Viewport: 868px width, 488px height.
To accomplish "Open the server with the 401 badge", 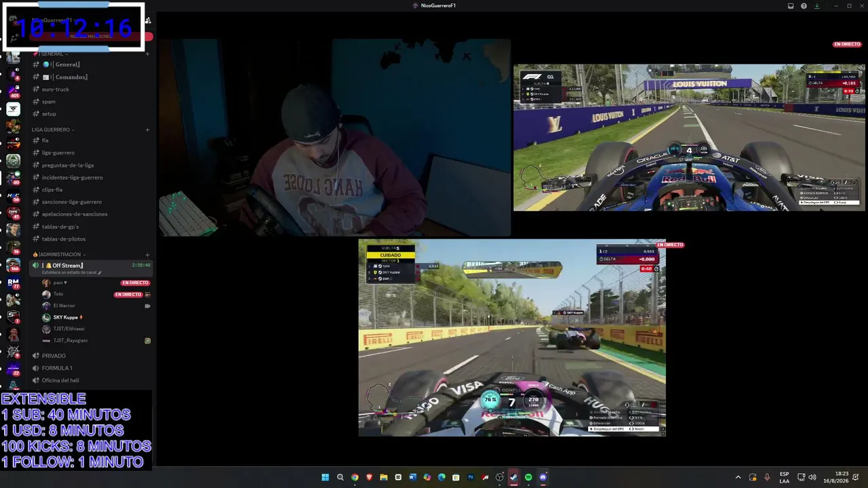I will click(x=13, y=91).
